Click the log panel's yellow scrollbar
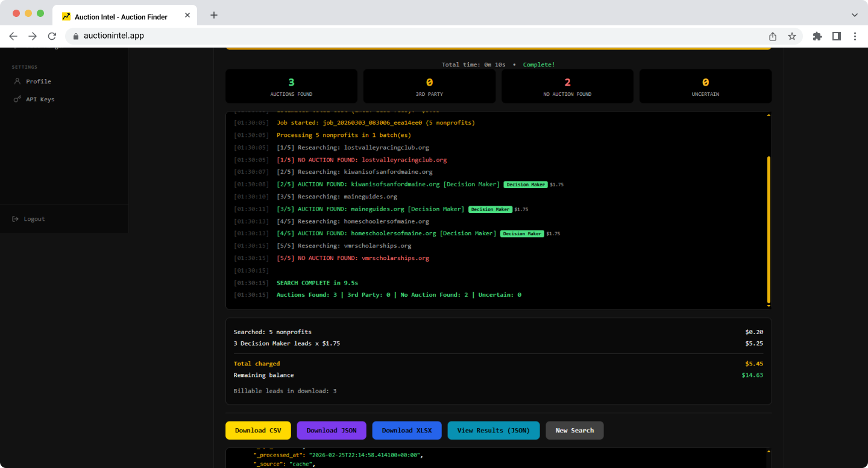The height and width of the screenshot is (468, 868). point(769,229)
